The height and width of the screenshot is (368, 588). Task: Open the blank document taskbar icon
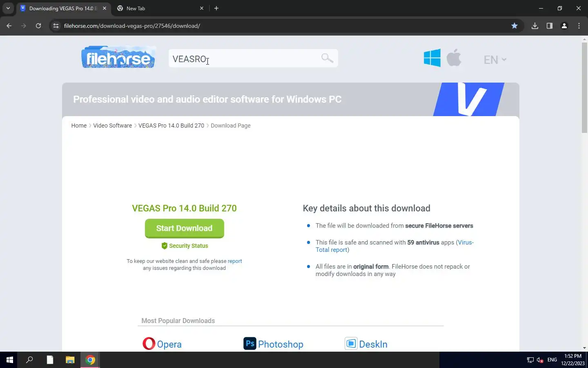[x=50, y=360]
